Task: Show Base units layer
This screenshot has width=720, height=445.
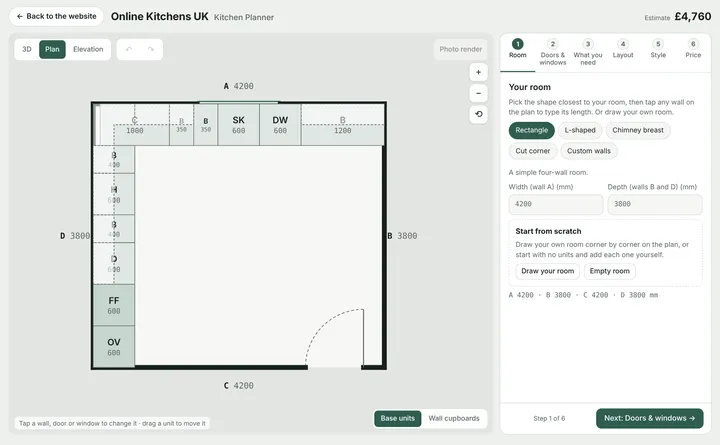Action: [x=398, y=418]
